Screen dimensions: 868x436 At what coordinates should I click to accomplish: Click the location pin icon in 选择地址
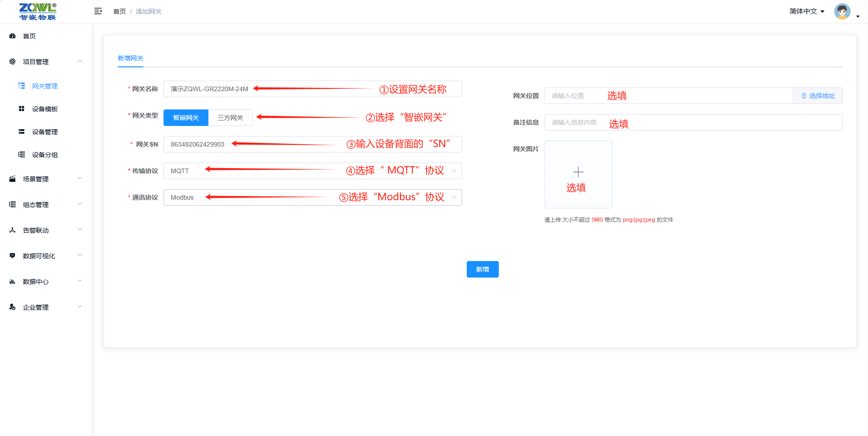click(804, 96)
